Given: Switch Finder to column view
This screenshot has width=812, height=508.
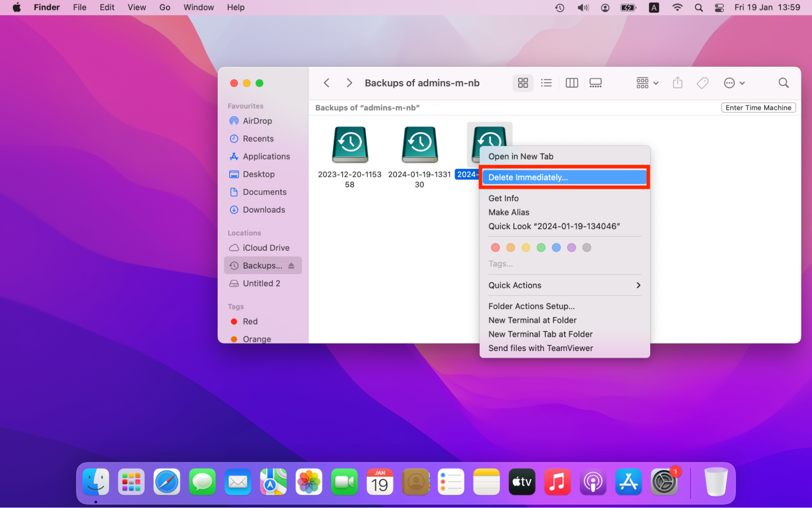Looking at the screenshot, I should click(572, 83).
